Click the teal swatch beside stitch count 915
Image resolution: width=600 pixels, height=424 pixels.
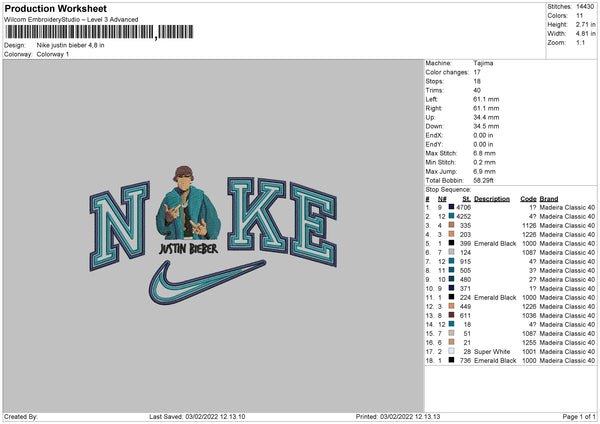(x=451, y=261)
